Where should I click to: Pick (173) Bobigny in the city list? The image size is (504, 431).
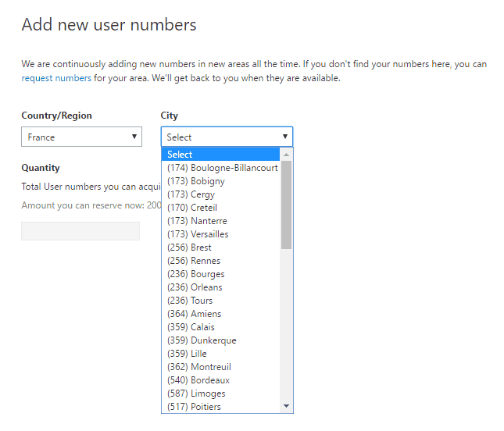click(x=196, y=181)
